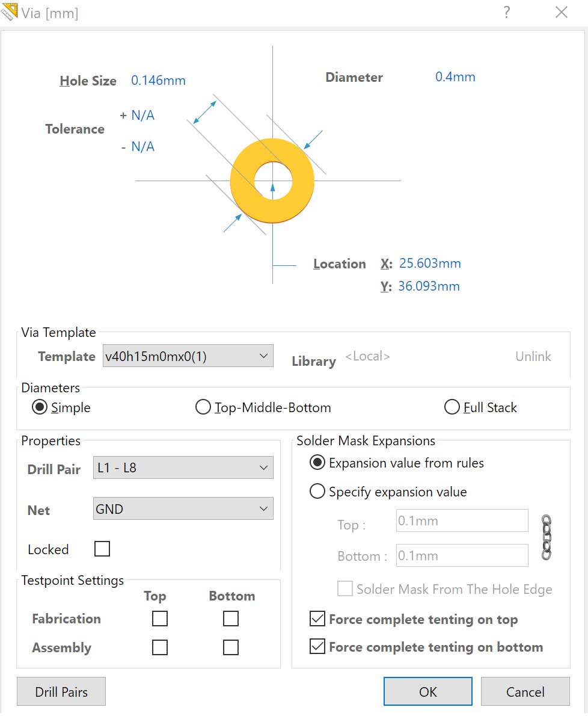
Task: Select Top-Middle-Bottom diameters option
Action: click(x=203, y=407)
